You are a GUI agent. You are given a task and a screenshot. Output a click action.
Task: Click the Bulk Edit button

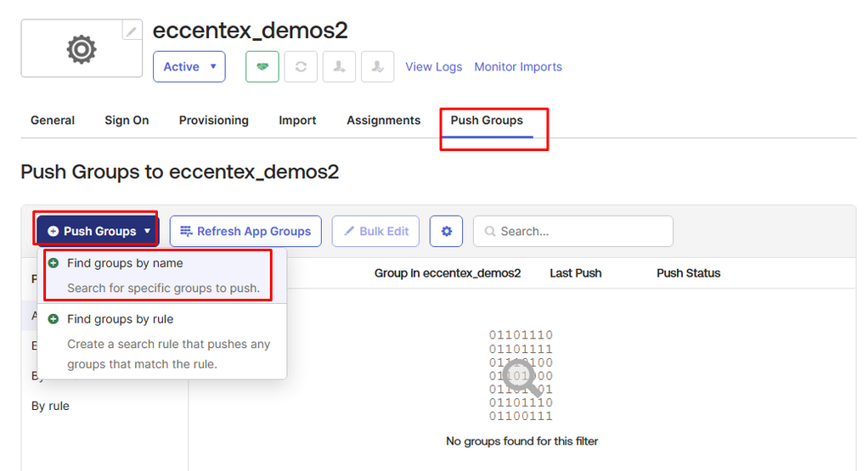click(376, 231)
